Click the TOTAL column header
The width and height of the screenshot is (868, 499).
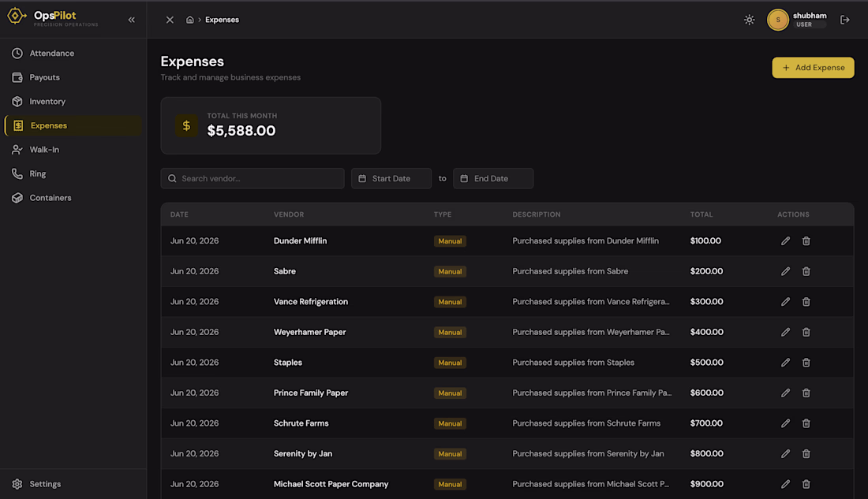[x=702, y=214]
